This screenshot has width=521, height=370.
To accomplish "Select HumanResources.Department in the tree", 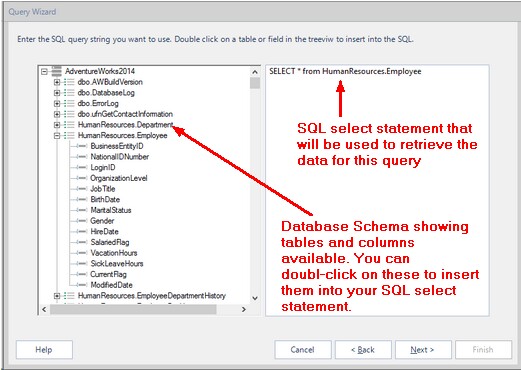I will point(125,125).
